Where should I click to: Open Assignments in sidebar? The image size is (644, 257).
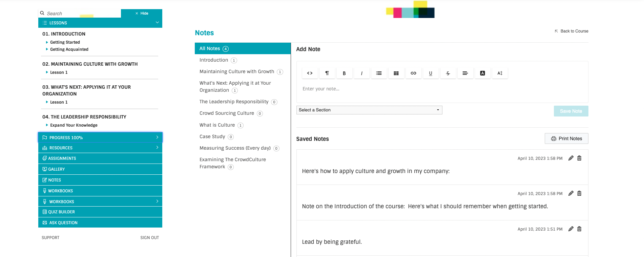click(100, 158)
